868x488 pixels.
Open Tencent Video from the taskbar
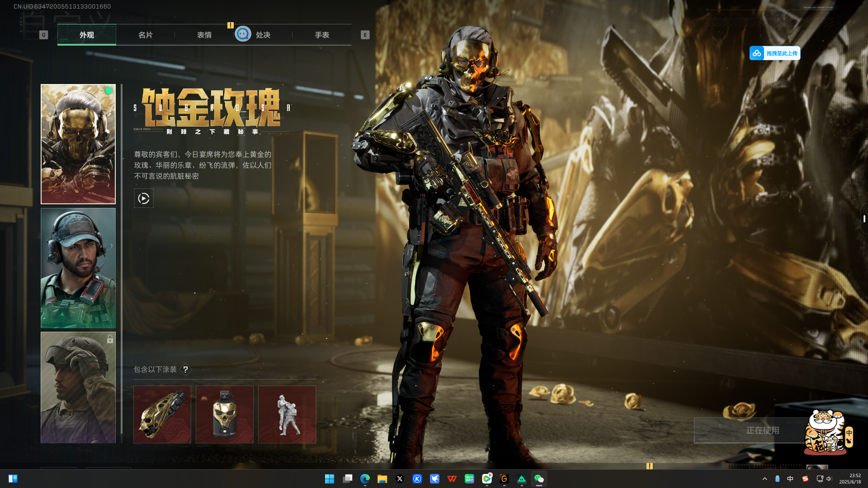487,479
